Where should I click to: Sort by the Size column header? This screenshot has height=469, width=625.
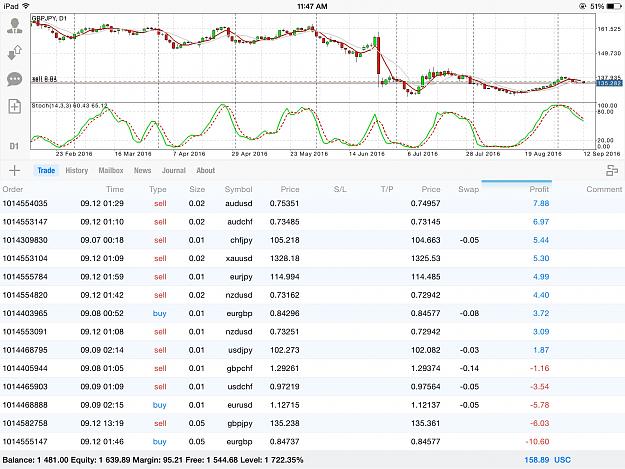tap(197, 189)
